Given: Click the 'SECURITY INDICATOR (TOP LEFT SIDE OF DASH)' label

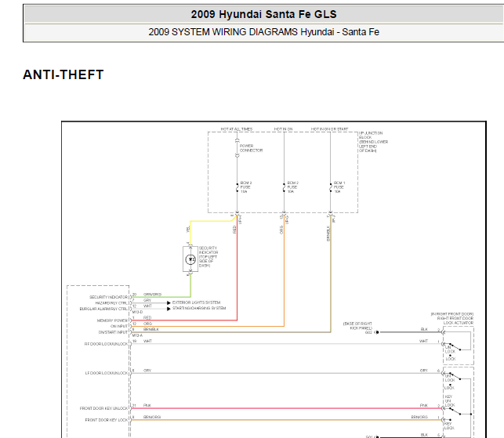Looking at the screenshot, I should tap(208, 257).
